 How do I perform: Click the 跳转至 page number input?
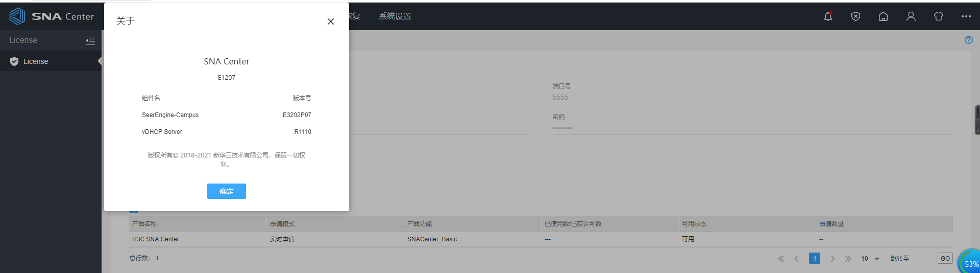923,259
